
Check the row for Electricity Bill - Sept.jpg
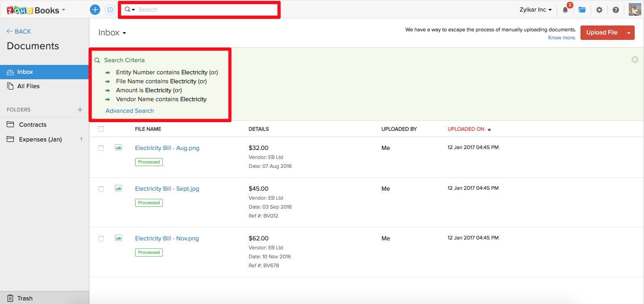click(x=101, y=188)
